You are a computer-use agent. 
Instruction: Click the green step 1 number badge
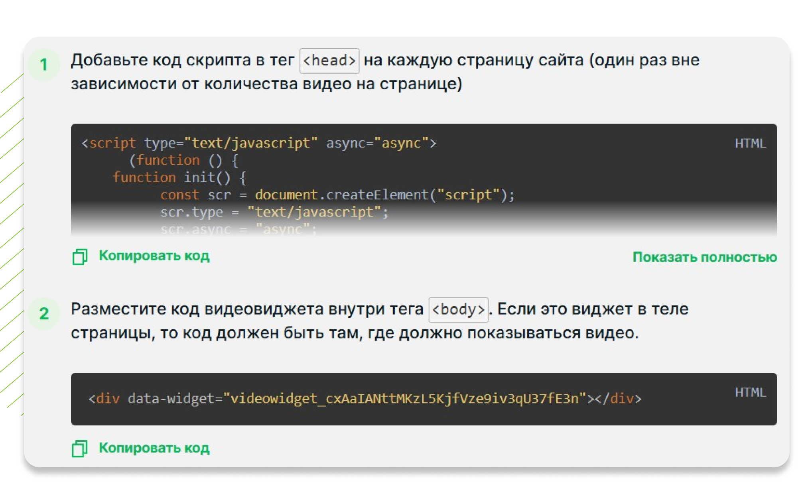(x=44, y=65)
